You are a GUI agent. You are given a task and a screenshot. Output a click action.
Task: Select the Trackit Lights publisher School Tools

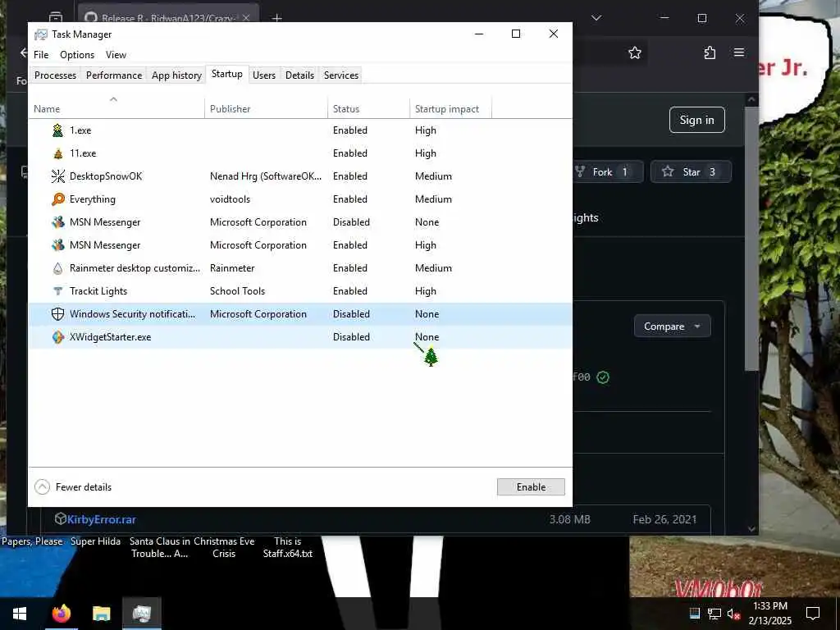237,291
